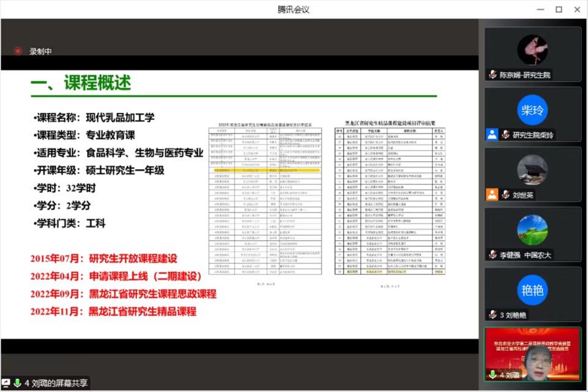588x392 pixels.
Task: Select the 柴玲 blue avatar circle
Action: pos(532,110)
